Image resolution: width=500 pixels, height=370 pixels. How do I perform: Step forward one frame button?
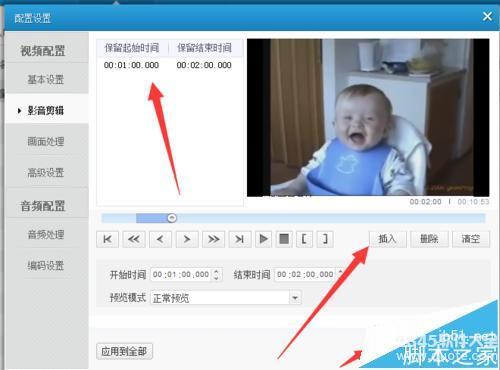[x=187, y=239]
